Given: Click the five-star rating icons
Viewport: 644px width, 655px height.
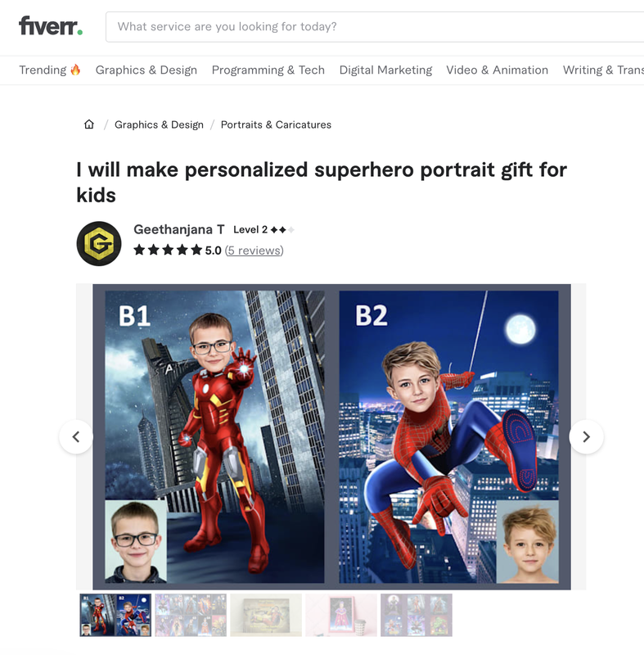Looking at the screenshot, I should click(168, 251).
